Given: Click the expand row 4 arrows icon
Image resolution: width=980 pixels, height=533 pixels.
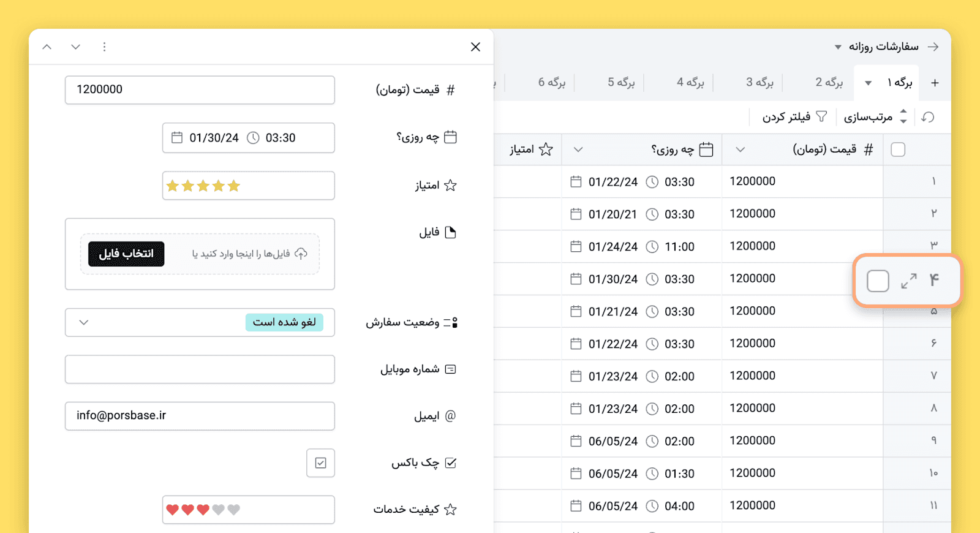Looking at the screenshot, I should [x=908, y=281].
